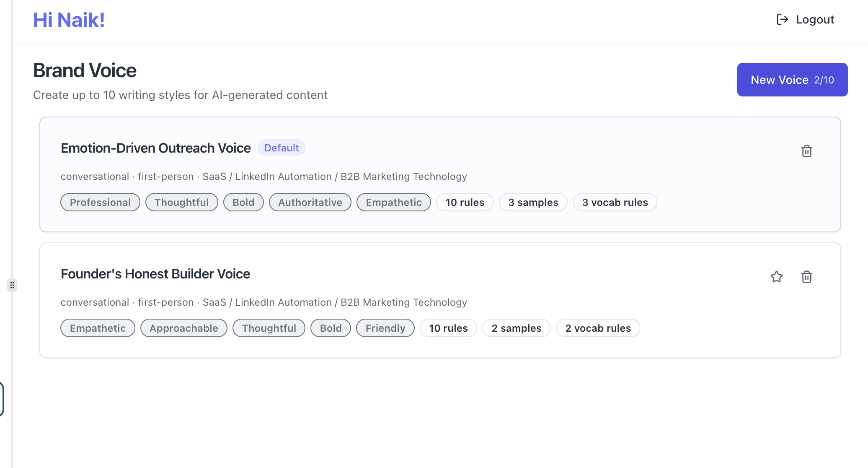
Task: Click the Approachable tone tag
Action: coord(183,328)
